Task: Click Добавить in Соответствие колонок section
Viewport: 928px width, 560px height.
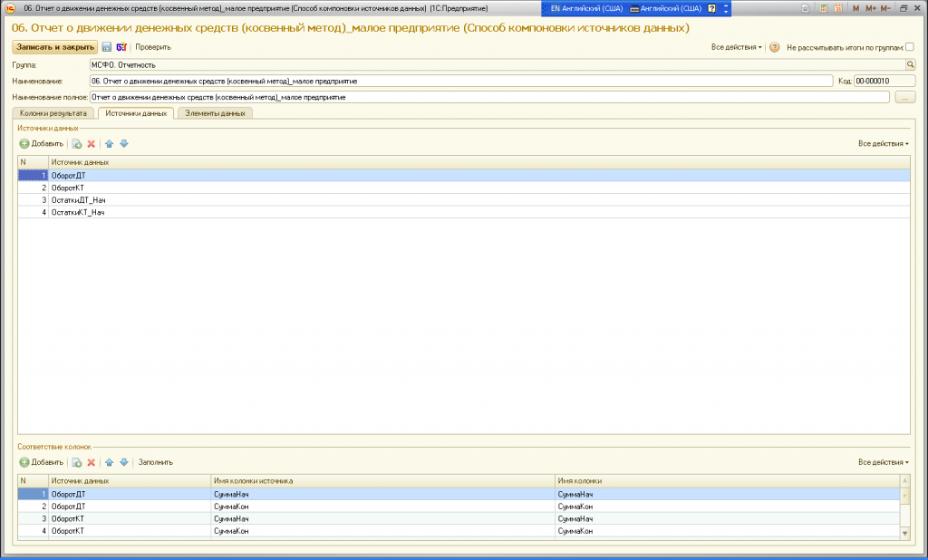Action: [42, 462]
